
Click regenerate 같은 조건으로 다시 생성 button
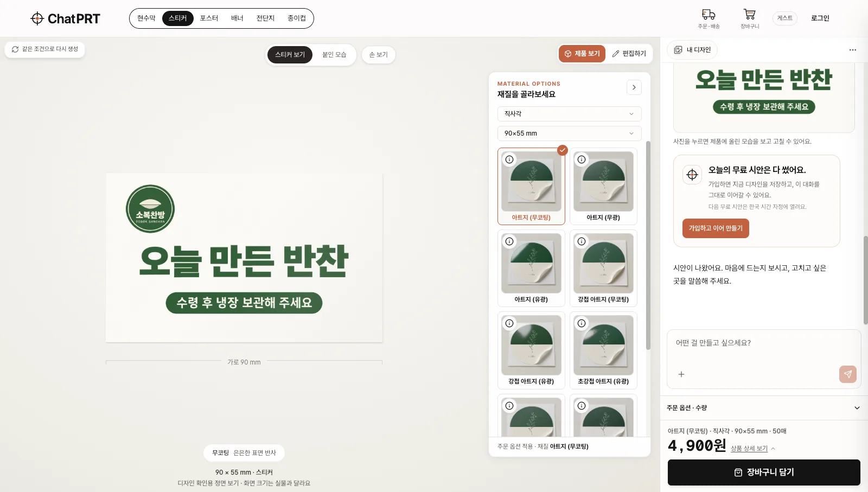tap(45, 49)
